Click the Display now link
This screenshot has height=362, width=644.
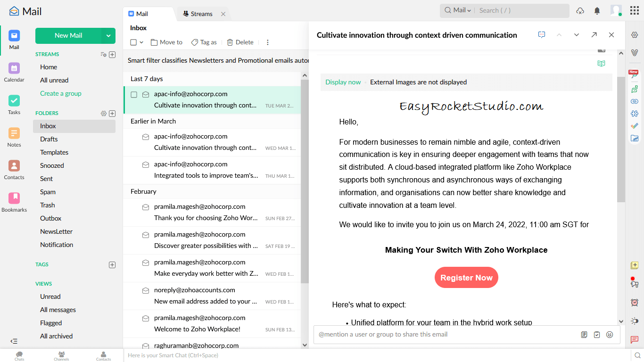(x=343, y=82)
